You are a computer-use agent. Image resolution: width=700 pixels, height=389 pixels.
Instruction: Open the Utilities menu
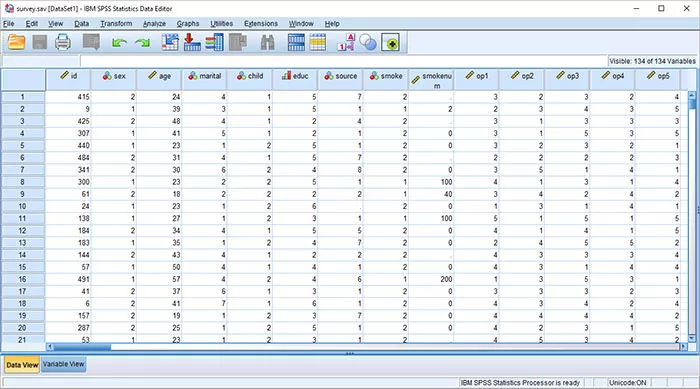click(221, 24)
